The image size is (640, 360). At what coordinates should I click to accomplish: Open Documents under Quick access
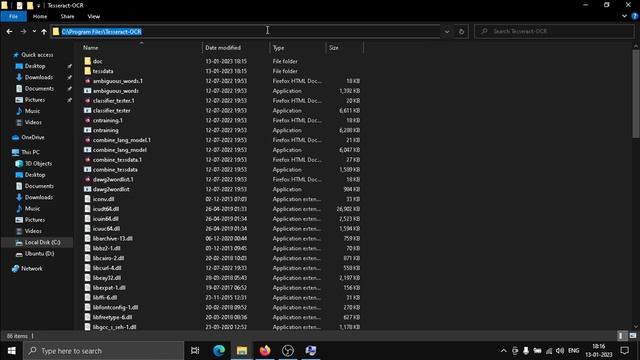click(39, 89)
